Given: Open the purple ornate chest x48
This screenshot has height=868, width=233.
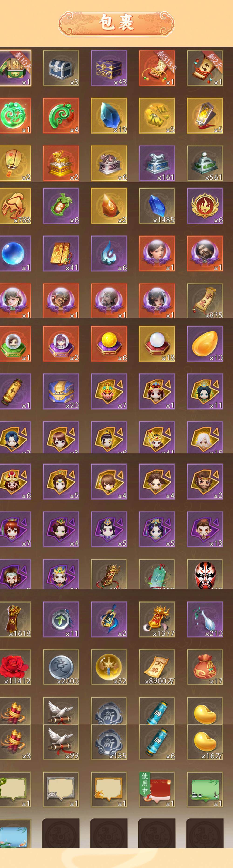Looking at the screenshot, I should point(109,68).
